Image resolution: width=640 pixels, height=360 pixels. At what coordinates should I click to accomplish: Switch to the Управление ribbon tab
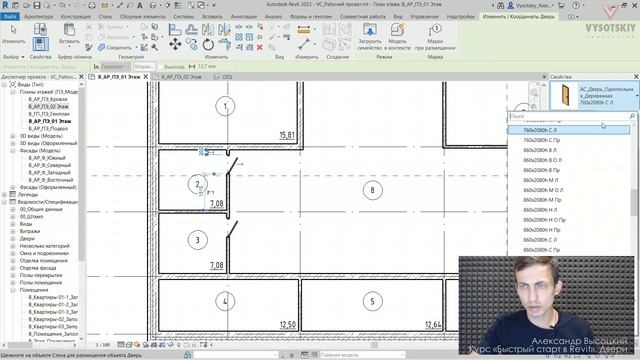click(x=424, y=17)
